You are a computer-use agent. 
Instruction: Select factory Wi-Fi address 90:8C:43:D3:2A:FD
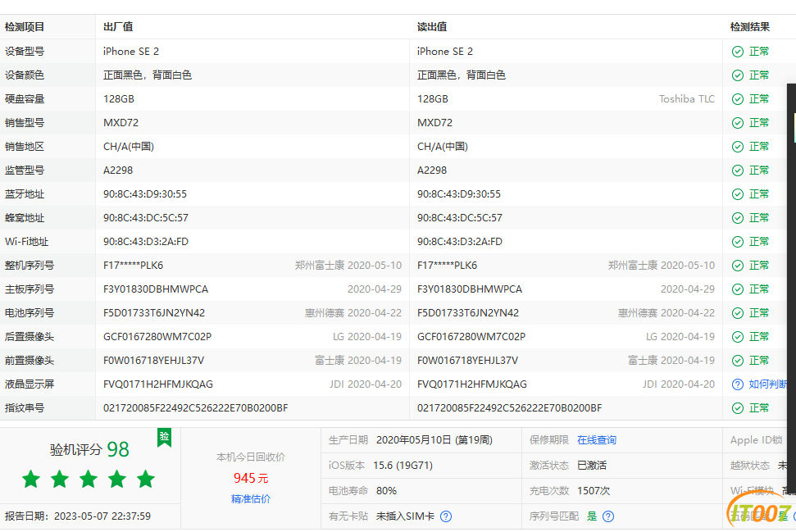pyautogui.click(x=146, y=242)
